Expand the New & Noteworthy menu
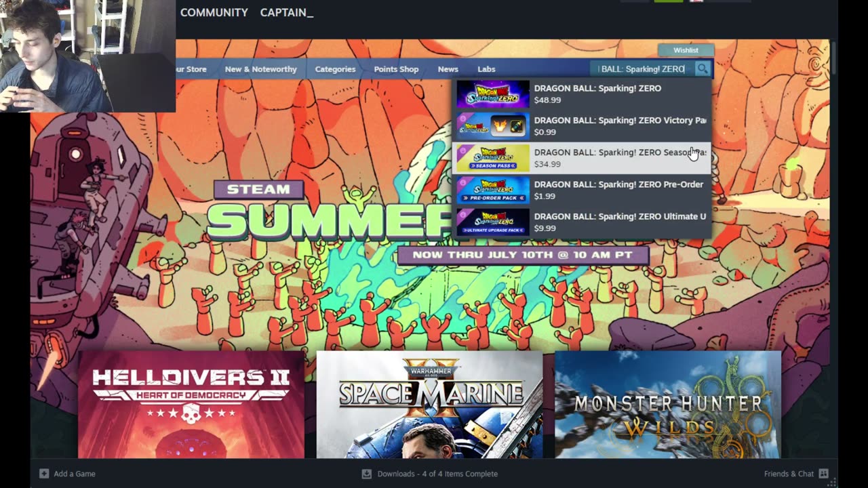 point(260,69)
